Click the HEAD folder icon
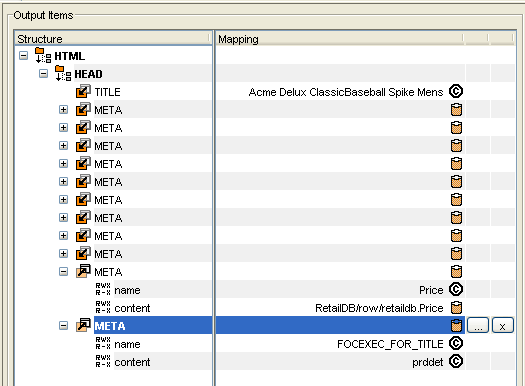Image resolution: width=525 pixels, height=386 pixels. (x=63, y=74)
